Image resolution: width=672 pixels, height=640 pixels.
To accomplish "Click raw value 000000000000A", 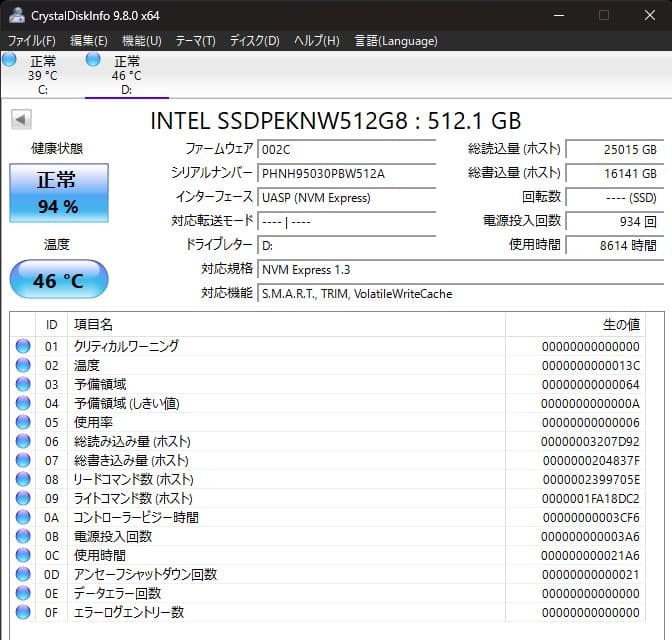I will pos(590,404).
